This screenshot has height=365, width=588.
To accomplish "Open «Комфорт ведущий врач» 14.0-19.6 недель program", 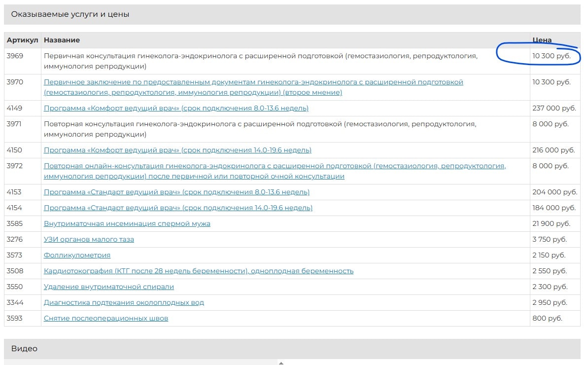I will tap(177, 150).
